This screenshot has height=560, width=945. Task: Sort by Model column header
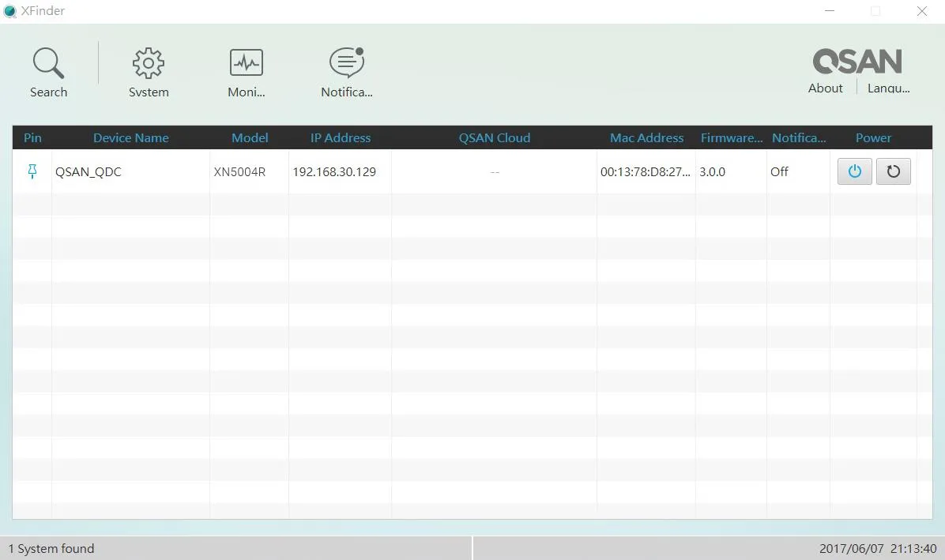[x=250, y=138]
